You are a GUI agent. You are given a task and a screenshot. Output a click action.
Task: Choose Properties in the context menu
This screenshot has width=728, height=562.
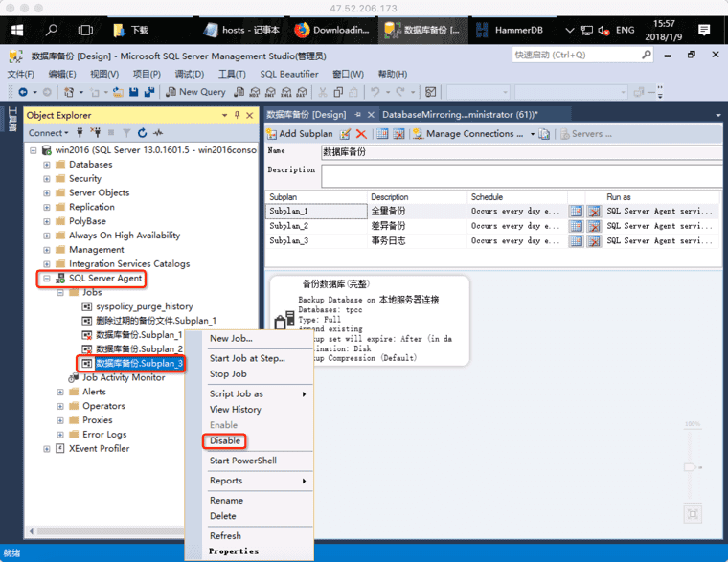click(234, 551)
